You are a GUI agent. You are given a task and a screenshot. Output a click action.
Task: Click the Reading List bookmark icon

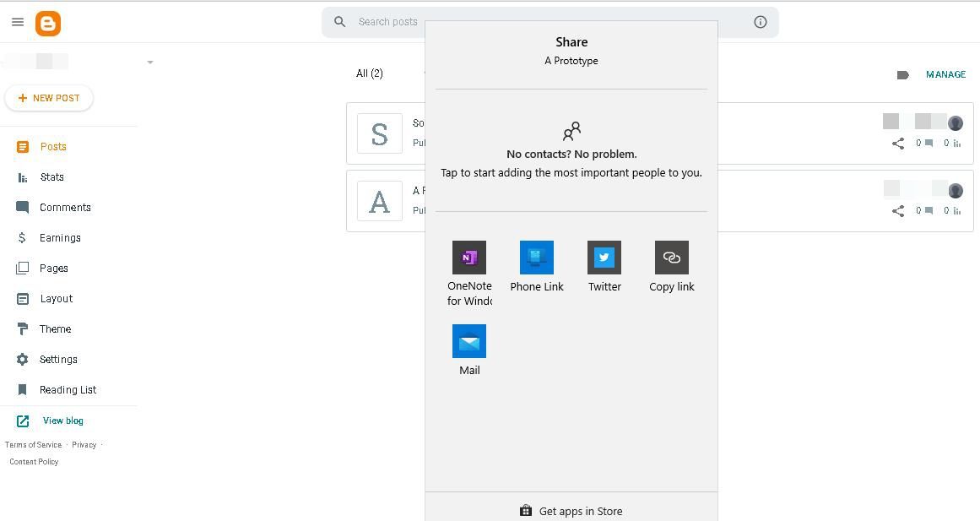[23, 389]
